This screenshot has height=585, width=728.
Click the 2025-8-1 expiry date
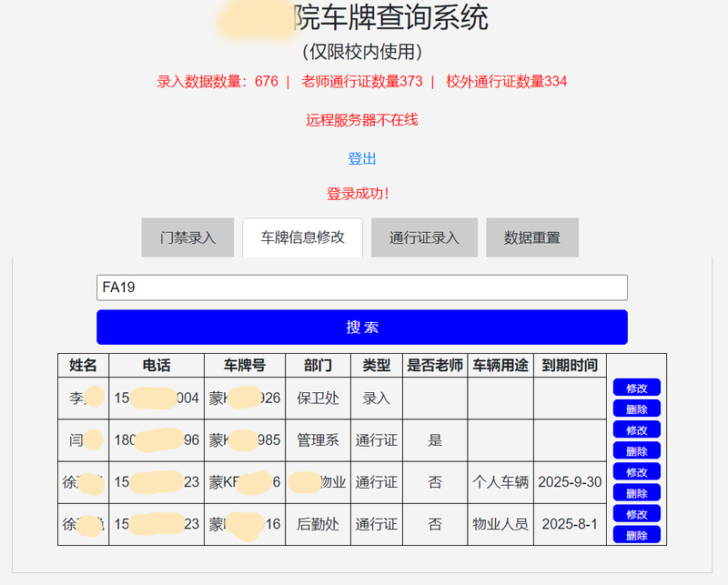[x=570, y=524]
